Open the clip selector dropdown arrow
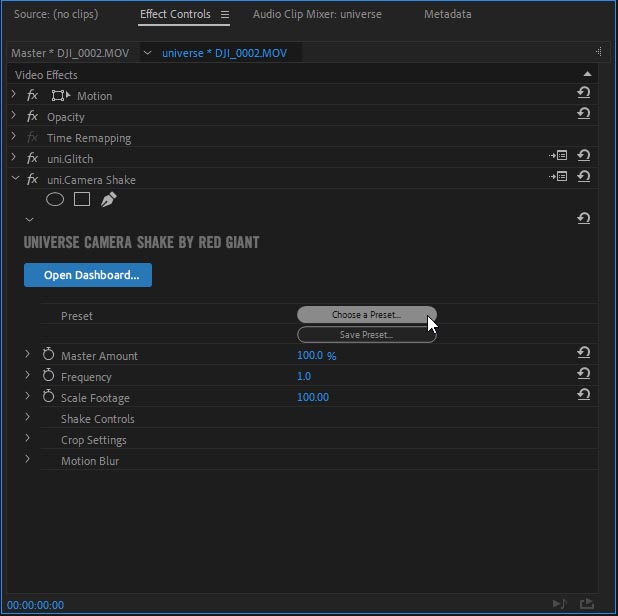Screen dimensions: 618x616 coord(147,53)
